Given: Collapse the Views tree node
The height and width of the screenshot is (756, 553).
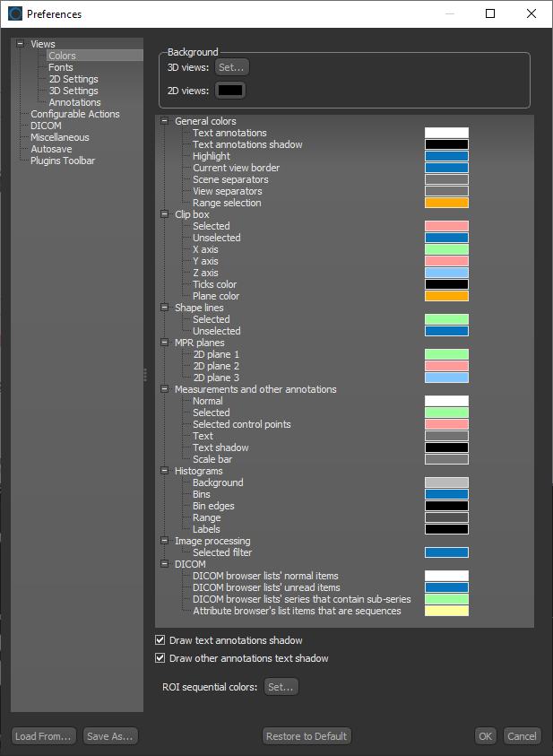Looking at the screenshot, I should [20, 44].
